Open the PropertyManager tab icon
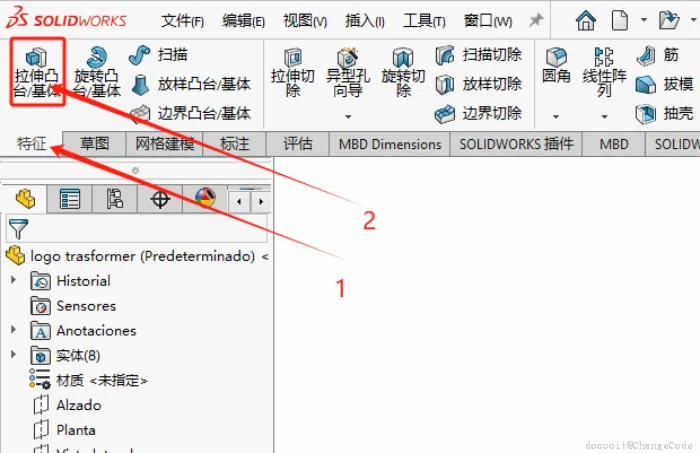Screen dimensions: 700x453 (x=70, y=199)
